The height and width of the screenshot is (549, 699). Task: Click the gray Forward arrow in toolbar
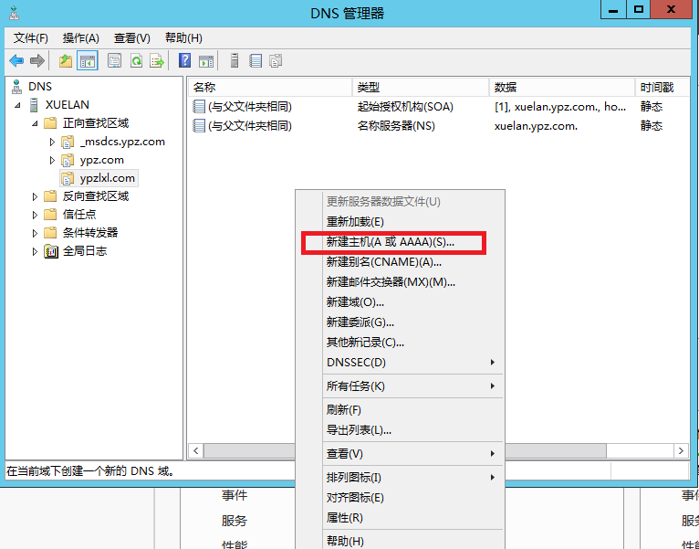(37, 61)
